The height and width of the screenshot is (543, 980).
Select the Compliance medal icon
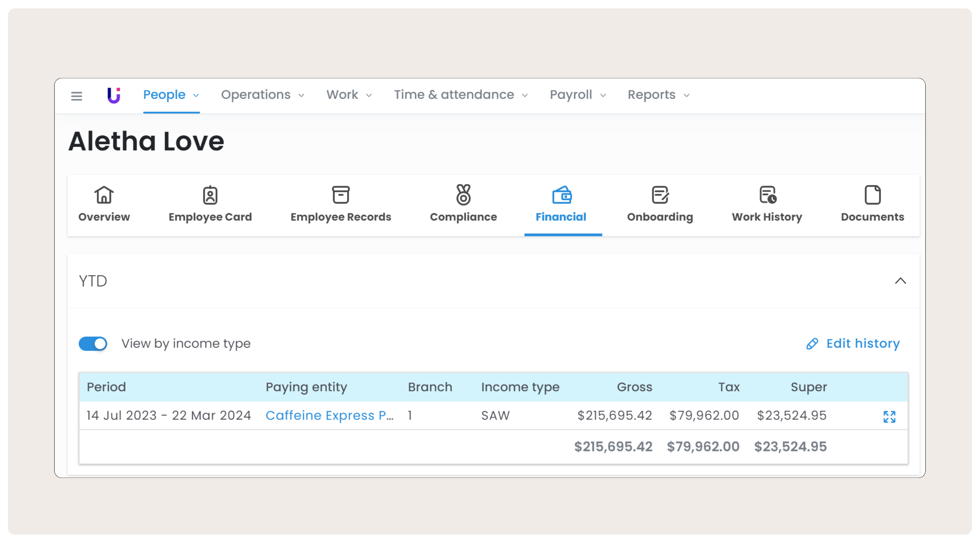coord(463,195)
